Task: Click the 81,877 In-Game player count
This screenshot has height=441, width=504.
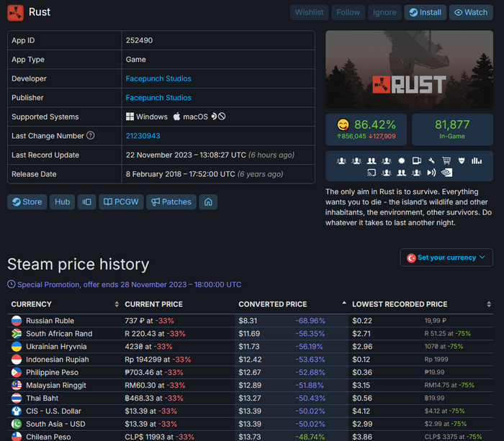Action: pyautogui.click(x=452, y=129)
